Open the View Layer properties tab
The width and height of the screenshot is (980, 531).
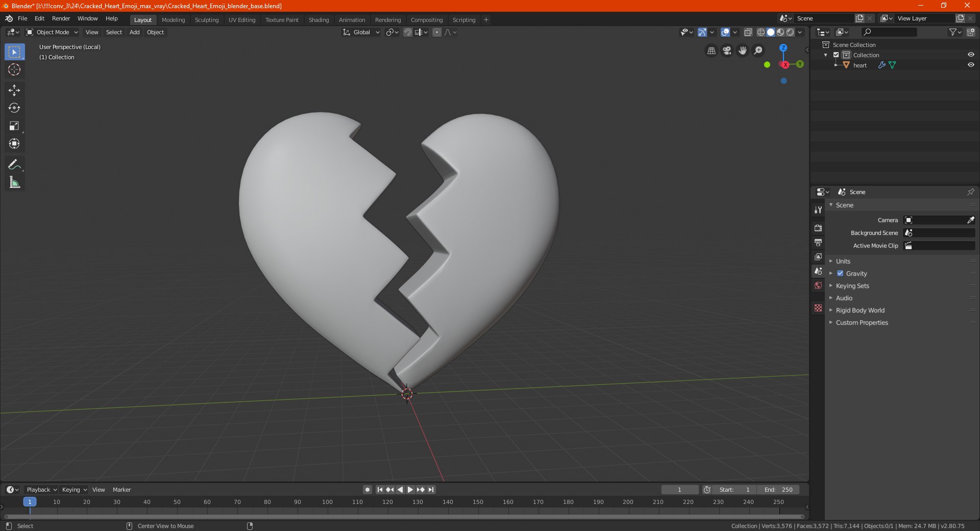coord(818,256)
